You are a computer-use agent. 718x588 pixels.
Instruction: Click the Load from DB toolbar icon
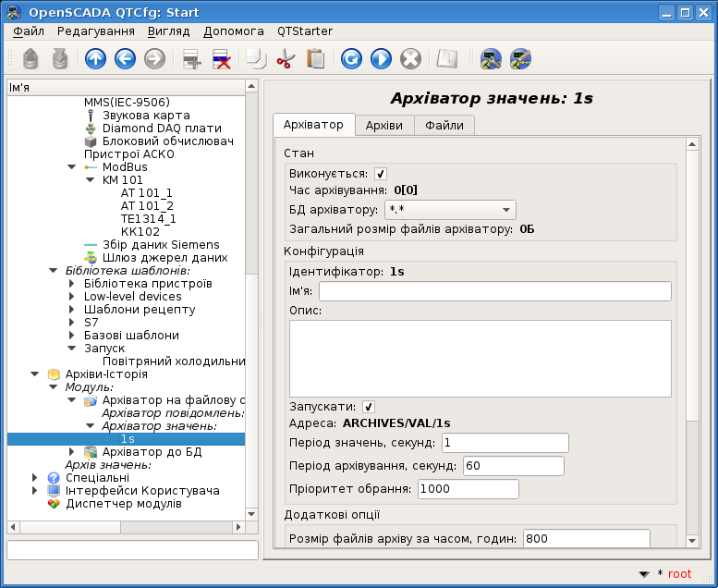click(x=30, y=59)
